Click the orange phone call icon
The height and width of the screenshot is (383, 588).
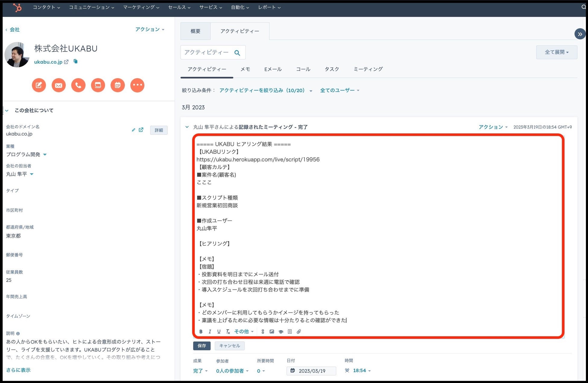pos(78,85)
